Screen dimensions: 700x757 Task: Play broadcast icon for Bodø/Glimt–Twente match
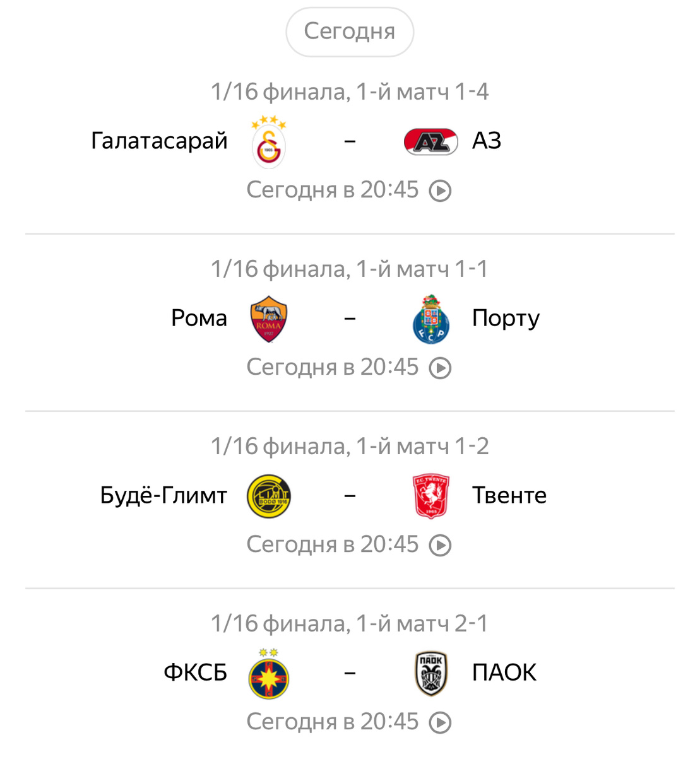440,545
